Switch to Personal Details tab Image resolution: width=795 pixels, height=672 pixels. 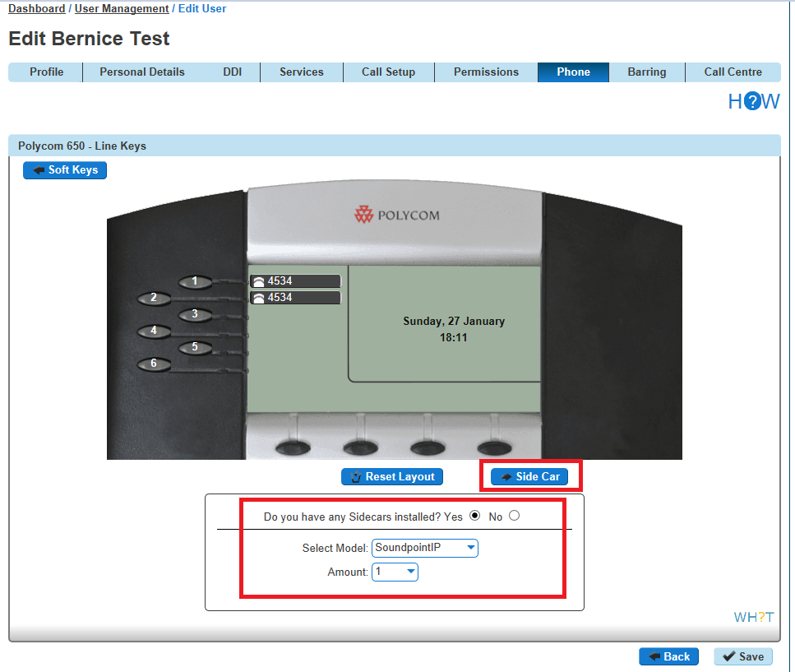pyautogui.click(x=142, y=72)
